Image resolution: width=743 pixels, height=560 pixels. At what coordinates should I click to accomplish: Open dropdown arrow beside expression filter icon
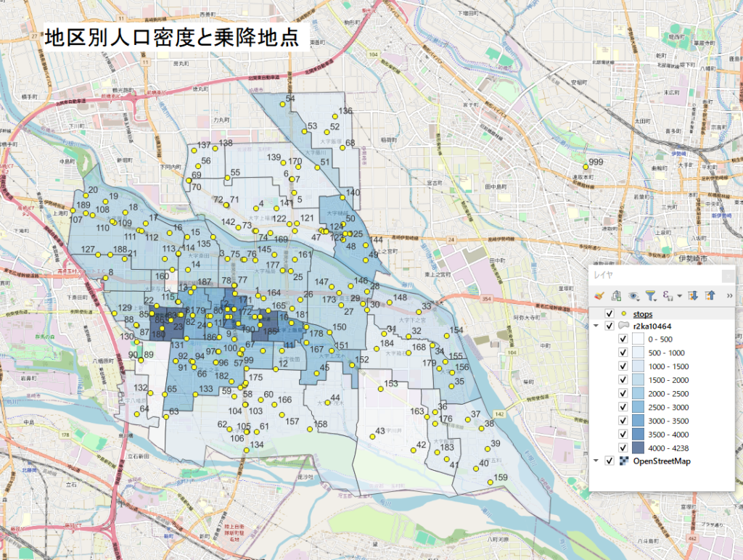pos(680,296)
